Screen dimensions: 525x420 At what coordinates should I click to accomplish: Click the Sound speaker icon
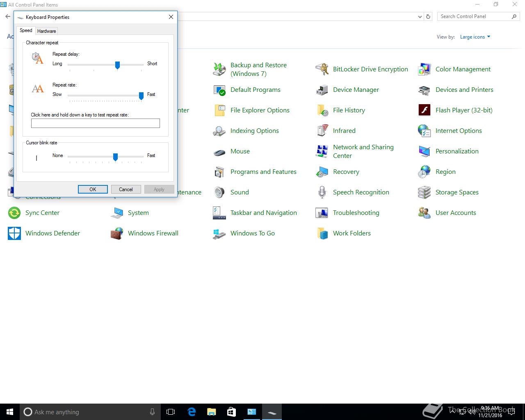(219, 192)
